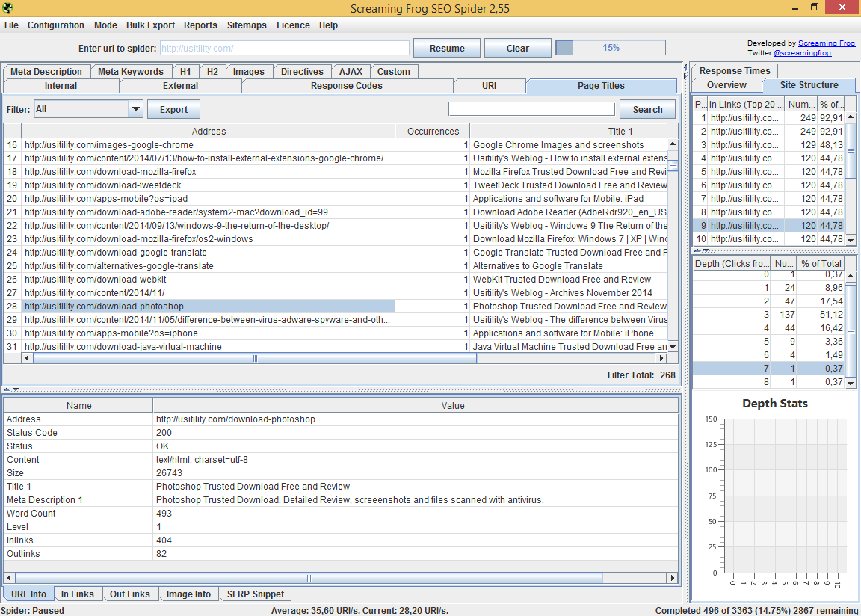Screen dimensions: 861x616
Task: Switch to the Images tab
Action: (x=249, y=71)
